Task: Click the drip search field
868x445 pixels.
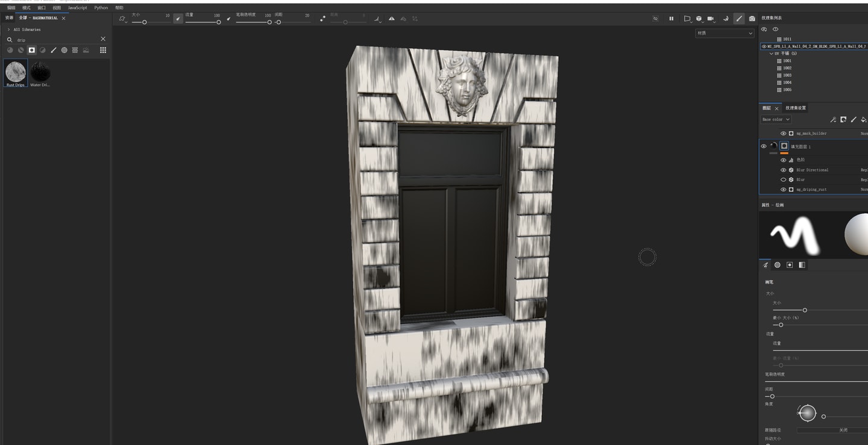Action: pyautogui.click(x=57, y=40)
